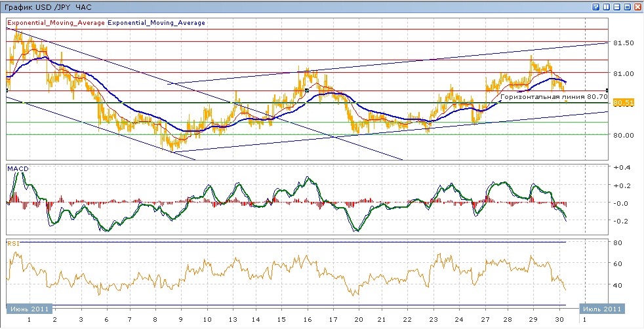Click the 'Июль 2011' month marker

(x=601, y=309)
